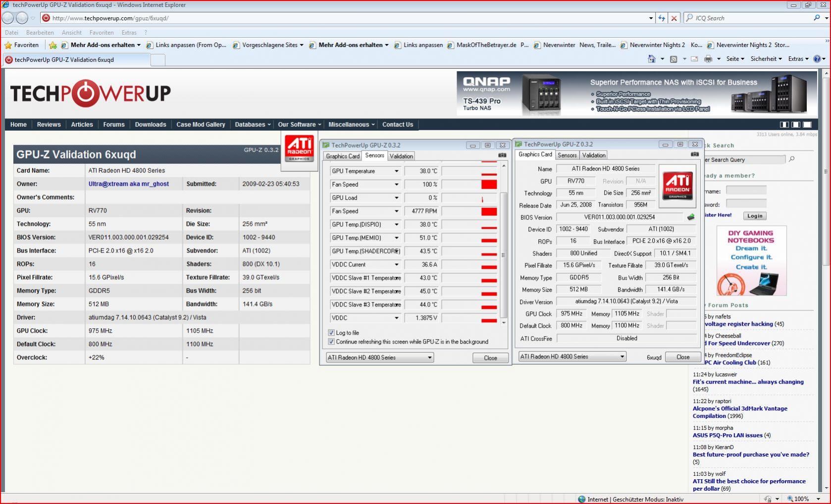Click the 4777 RPM Fan Speed sensor graph
831x504 pixels.
469,211
